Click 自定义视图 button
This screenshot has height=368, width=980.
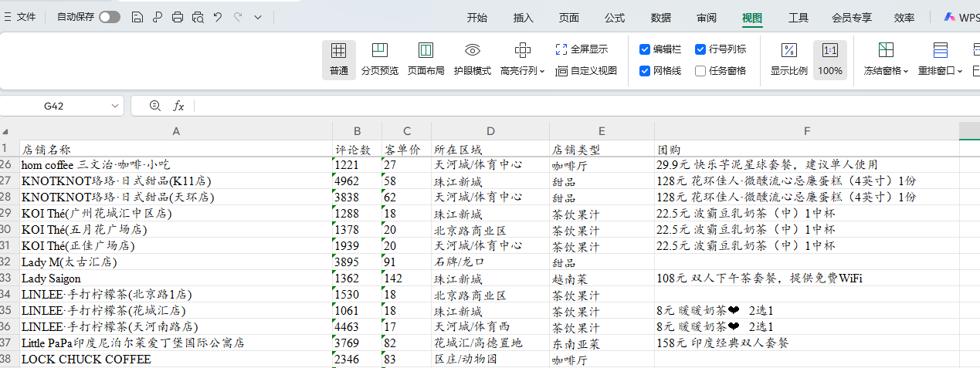tap(586, 71)
